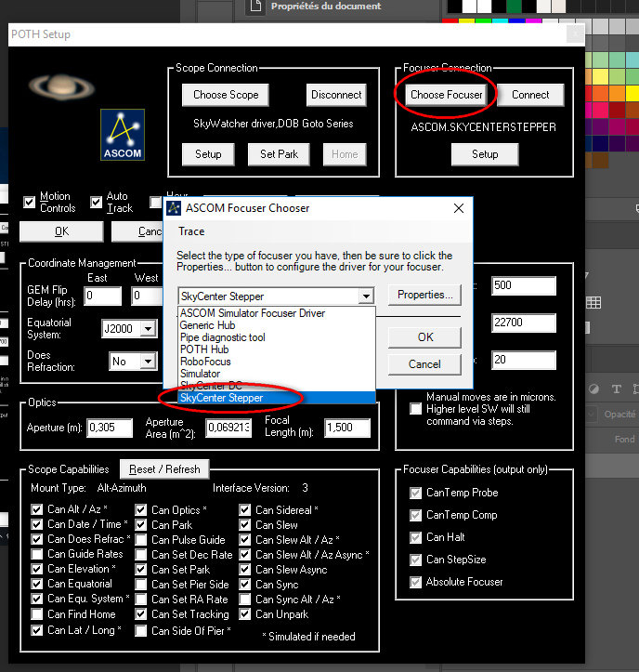
Task: Click the Set Park button
Action: pos(279,154)
